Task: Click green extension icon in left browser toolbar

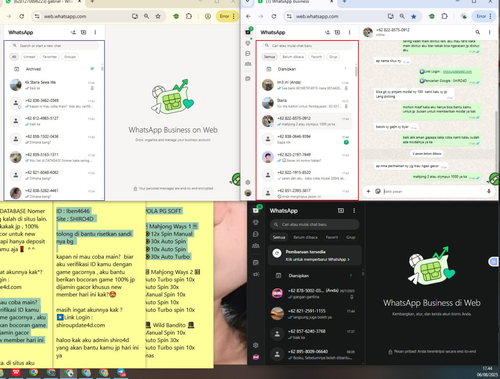Action: point(176,16)
